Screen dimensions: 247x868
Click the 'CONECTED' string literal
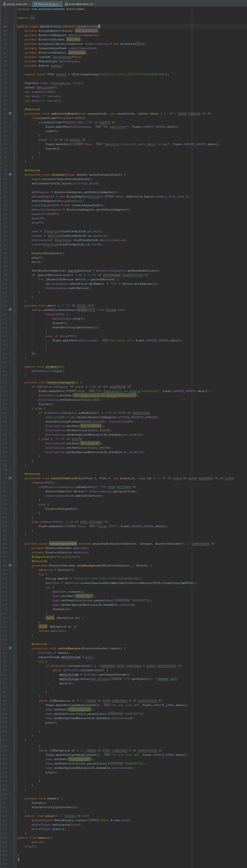click(x=84, y=596)
